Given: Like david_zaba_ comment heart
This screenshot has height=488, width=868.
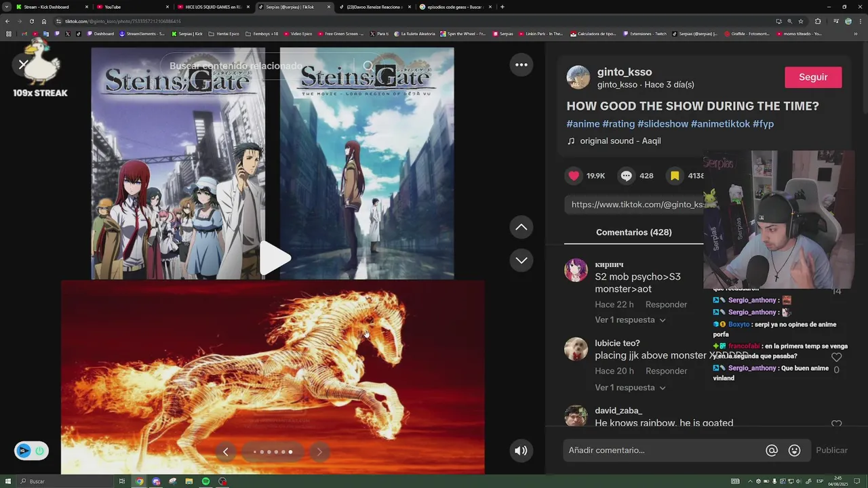Looking at the screenshot, I should 836,424.
